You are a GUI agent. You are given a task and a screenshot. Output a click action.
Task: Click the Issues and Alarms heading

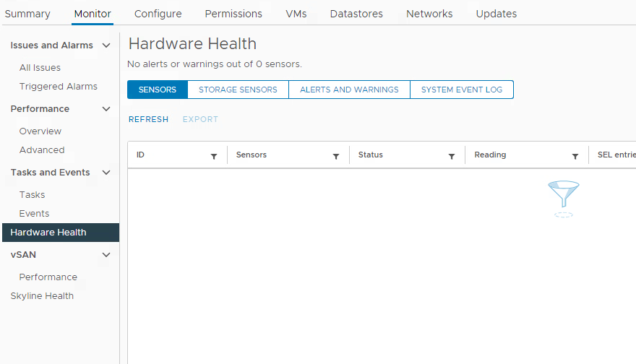(x=51, y=45)
